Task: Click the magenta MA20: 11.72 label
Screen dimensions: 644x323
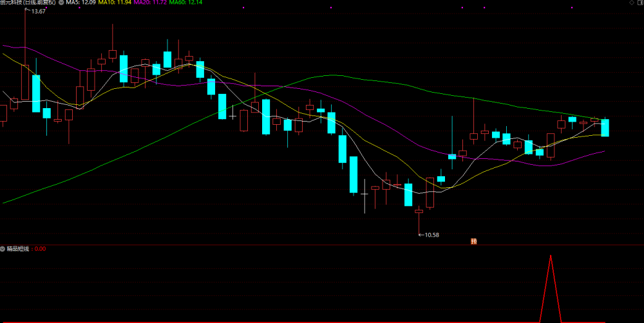Action: 150,3
